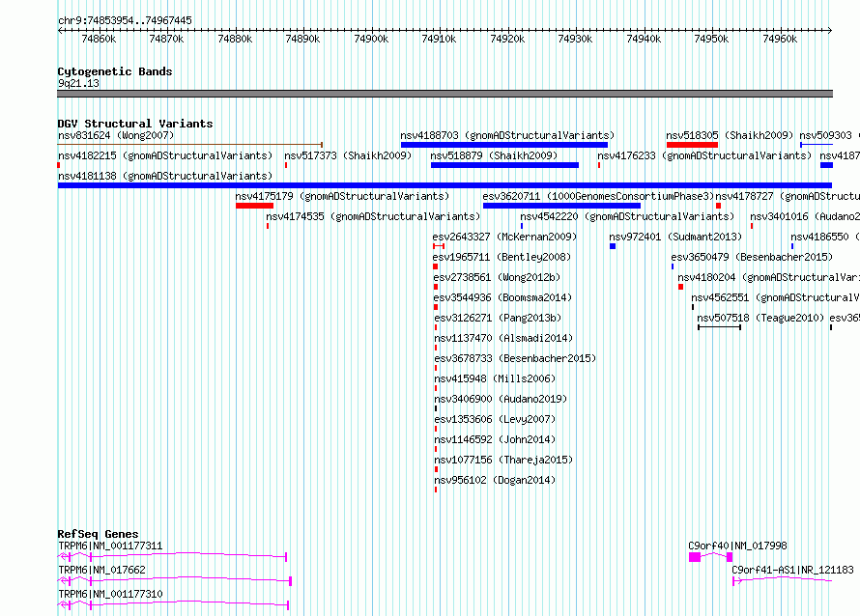Select nsv1137470 (Alsmadi2014) label

[x=503, y=338]
